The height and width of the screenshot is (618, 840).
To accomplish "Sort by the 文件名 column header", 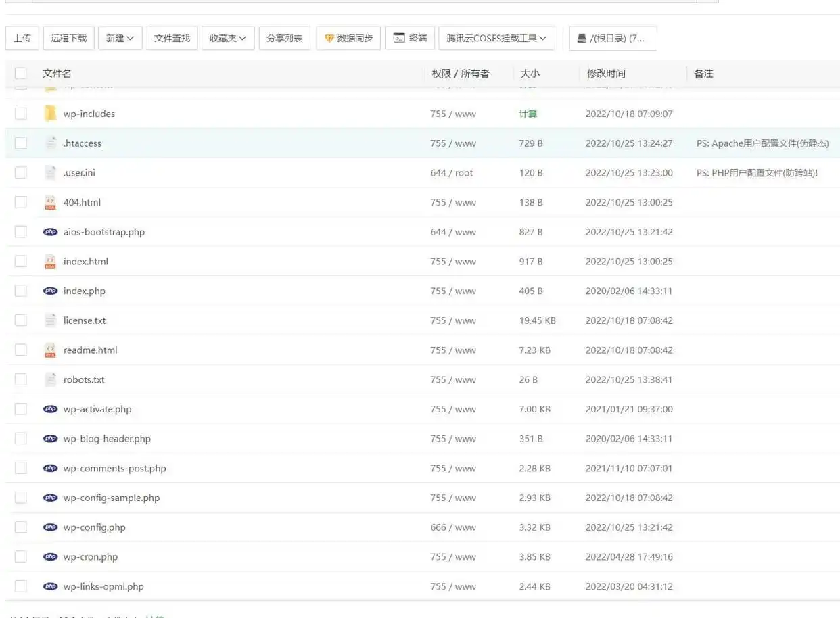I will pyautogui.click(x=57, y=74).
